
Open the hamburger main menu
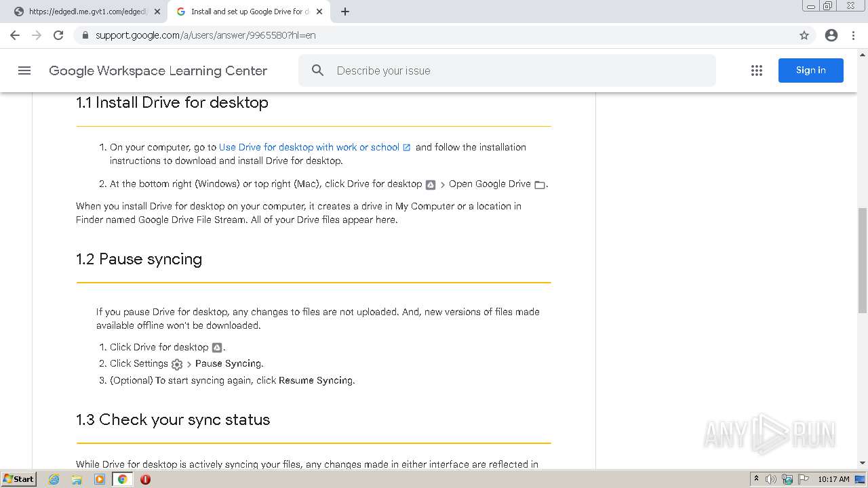point(24,70)
